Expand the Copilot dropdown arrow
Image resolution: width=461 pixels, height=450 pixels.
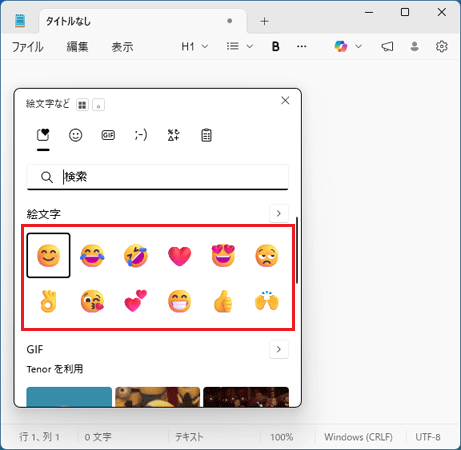coord(358,46)
